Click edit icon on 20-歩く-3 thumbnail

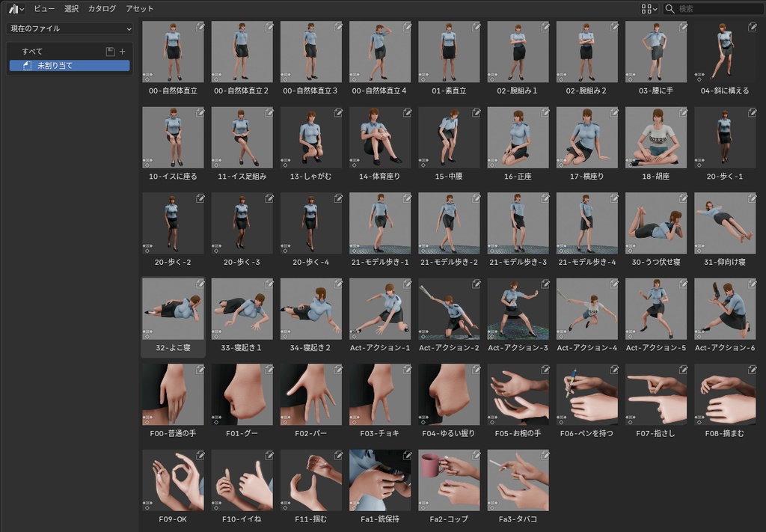(x=269, y=198)
